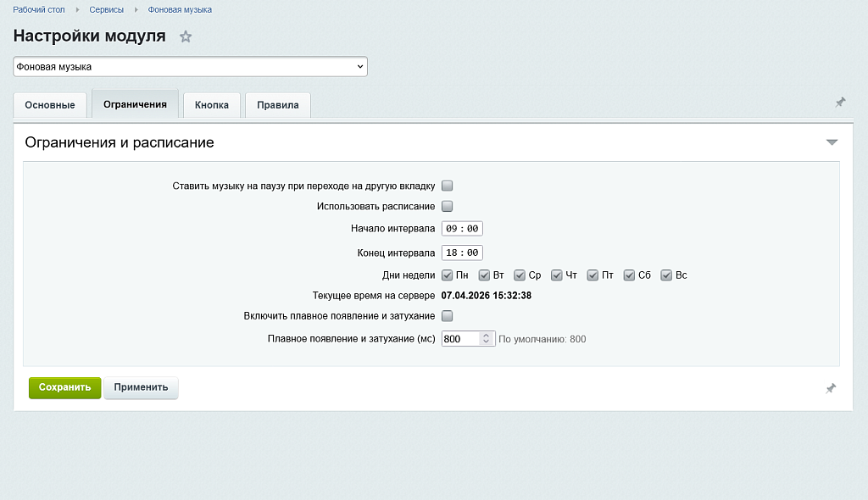
Task: Toggle the Использовать расписание checkbox
Action: (448, 206)
